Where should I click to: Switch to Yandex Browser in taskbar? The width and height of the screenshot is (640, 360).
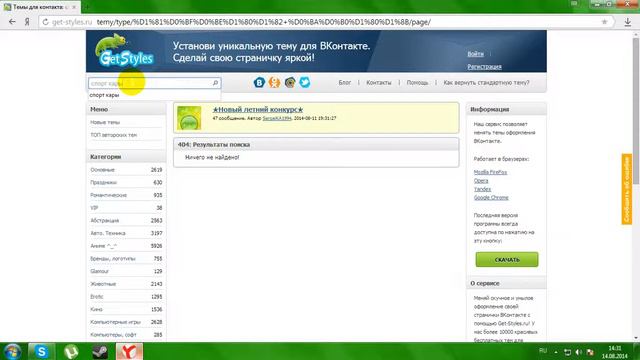tap(129, 351)
